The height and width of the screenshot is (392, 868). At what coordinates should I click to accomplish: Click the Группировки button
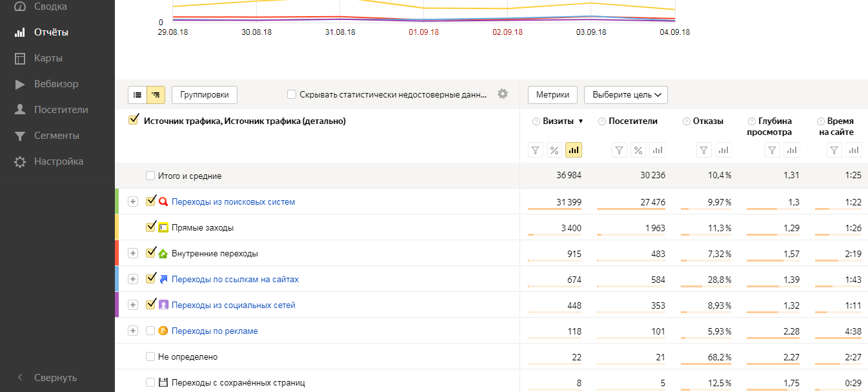click(205, 95)
